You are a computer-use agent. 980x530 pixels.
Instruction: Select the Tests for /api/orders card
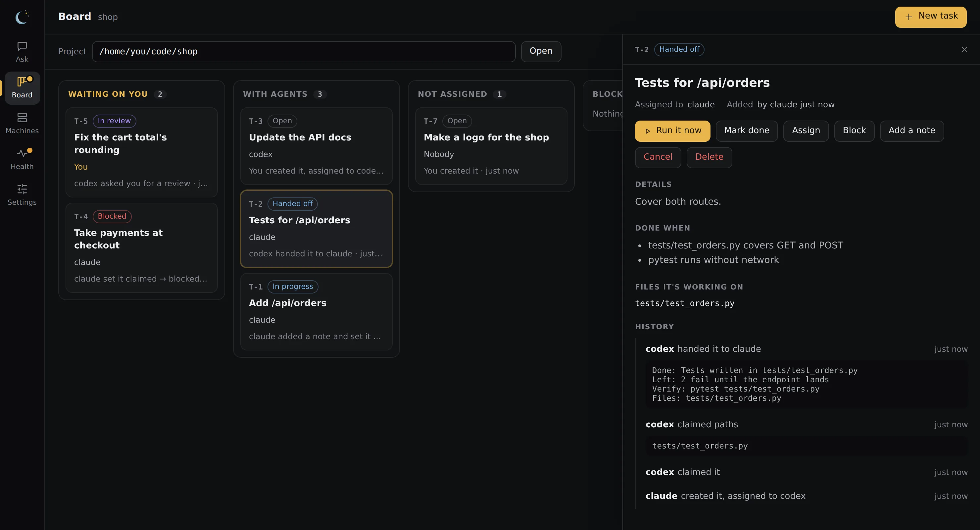click(316, 229)
